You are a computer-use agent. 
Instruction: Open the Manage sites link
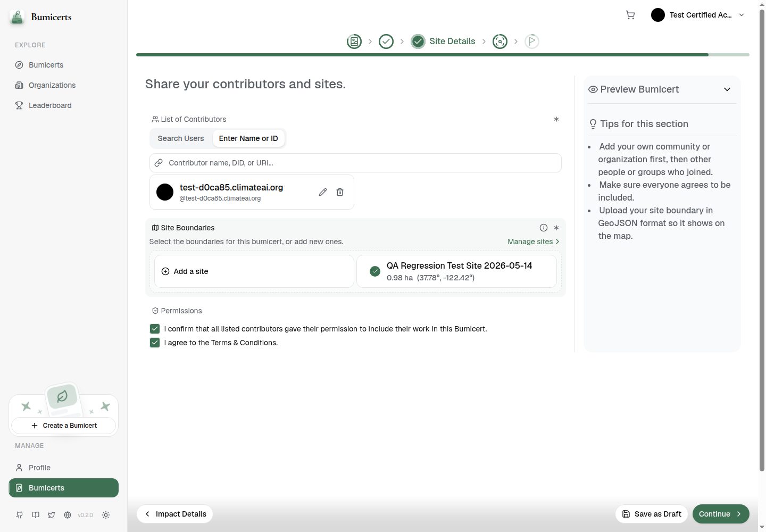point(534,242)
